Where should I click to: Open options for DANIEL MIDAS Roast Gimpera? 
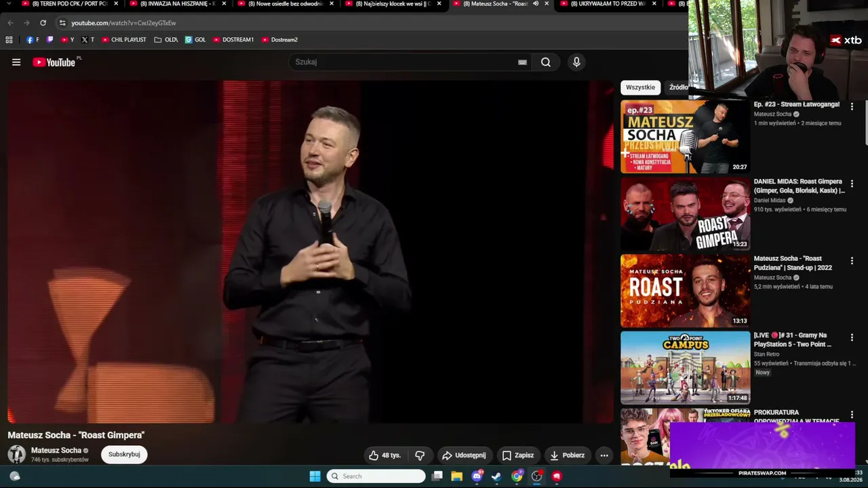pos(852,184)
